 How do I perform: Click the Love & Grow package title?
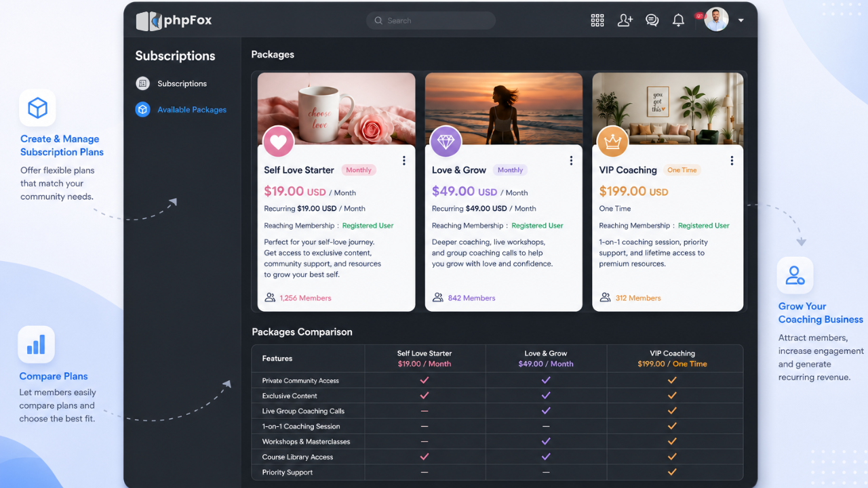tap(459, 170)
